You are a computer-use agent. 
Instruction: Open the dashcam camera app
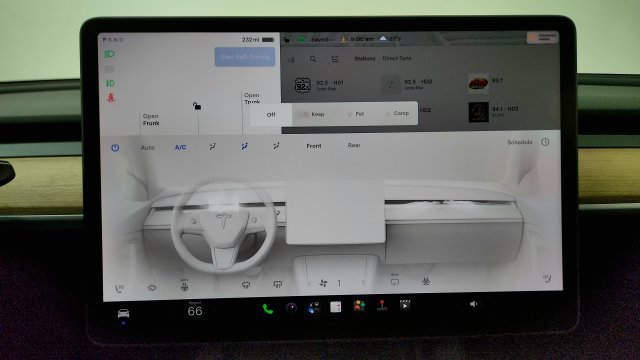coord(291,308)
